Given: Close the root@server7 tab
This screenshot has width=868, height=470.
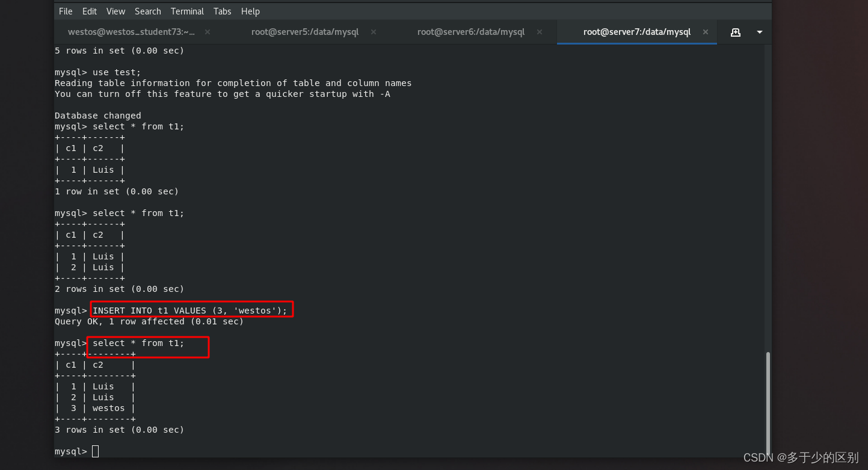Looking at the screenshot, I should click(x=705, y=32).
